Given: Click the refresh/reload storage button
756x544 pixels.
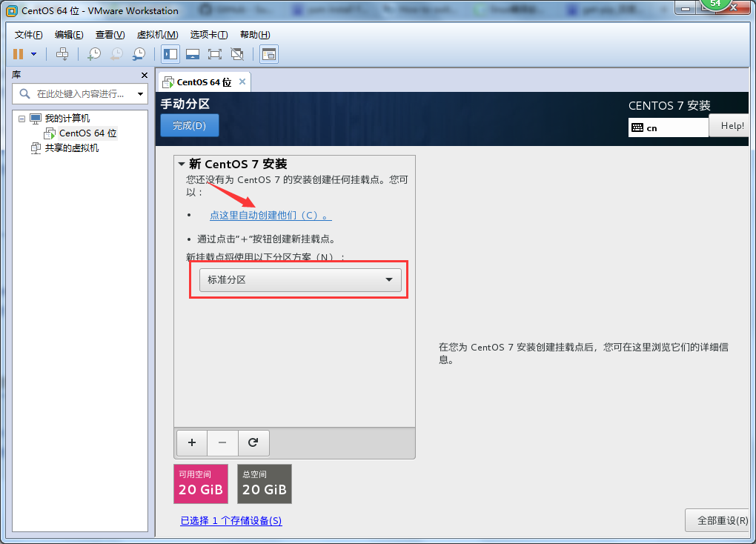Looking at the screenshot, I should [253, 442].
